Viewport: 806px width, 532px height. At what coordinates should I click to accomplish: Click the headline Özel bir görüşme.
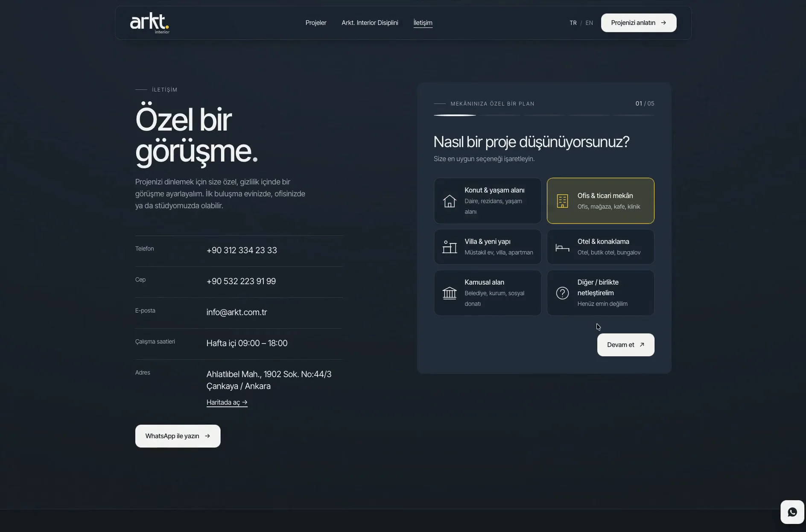coord(197,135)
